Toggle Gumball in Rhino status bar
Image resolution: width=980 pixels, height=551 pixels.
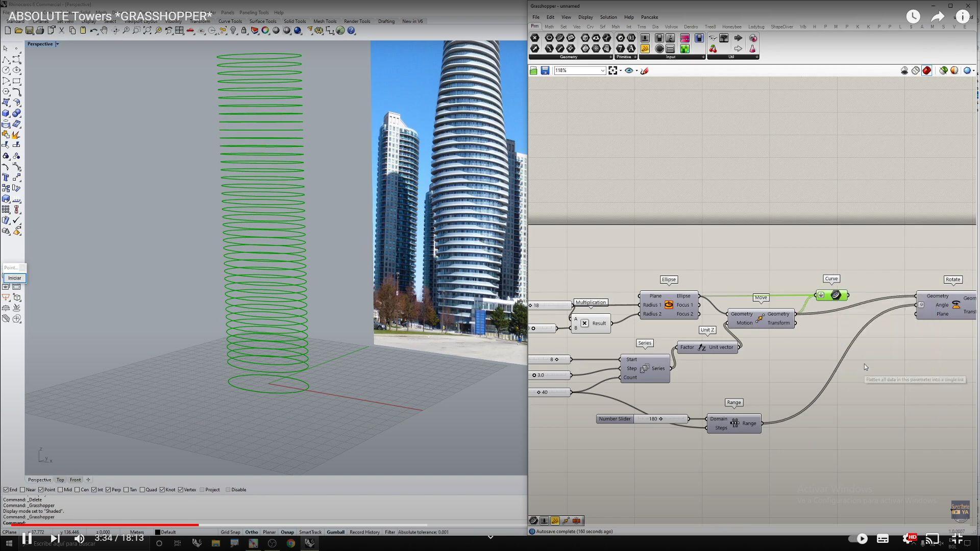[335, 532]
